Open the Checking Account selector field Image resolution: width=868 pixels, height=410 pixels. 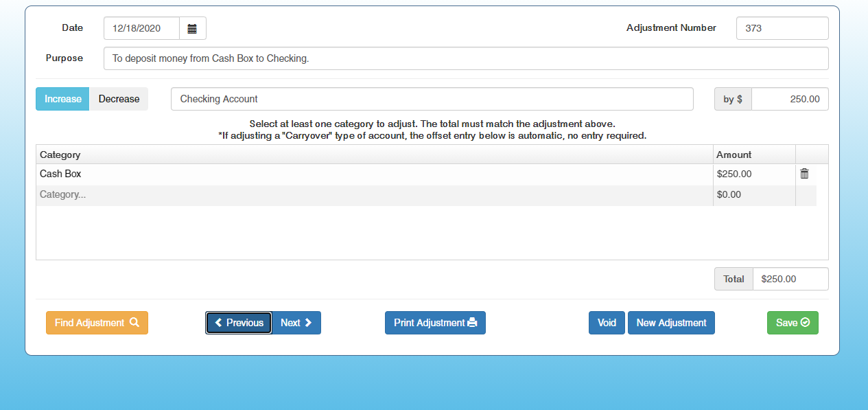point(432,99)
